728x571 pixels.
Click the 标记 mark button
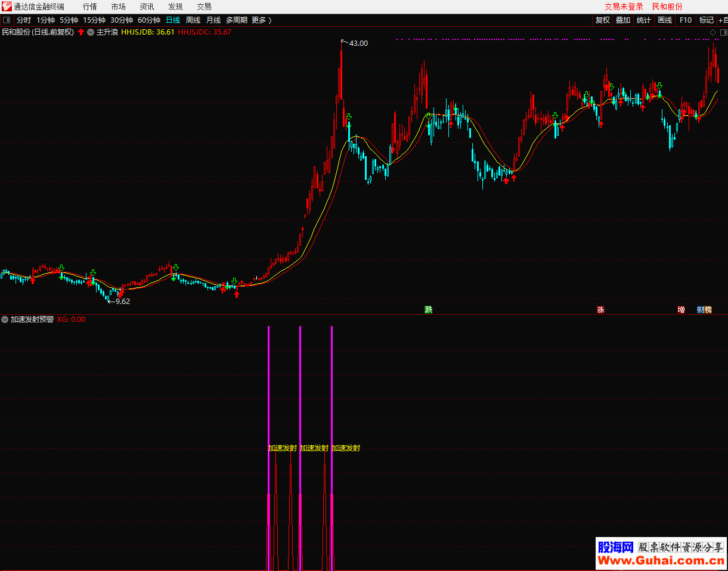click(x=707, y=20)
